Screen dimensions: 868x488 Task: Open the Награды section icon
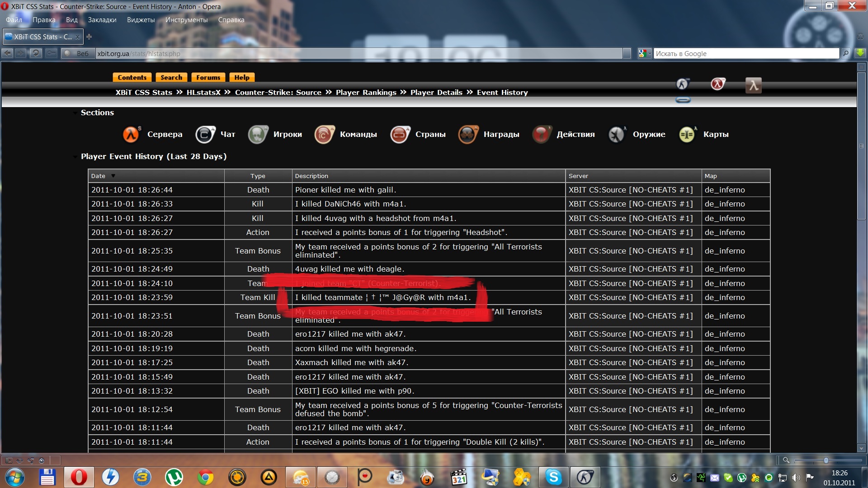[468, 134]
